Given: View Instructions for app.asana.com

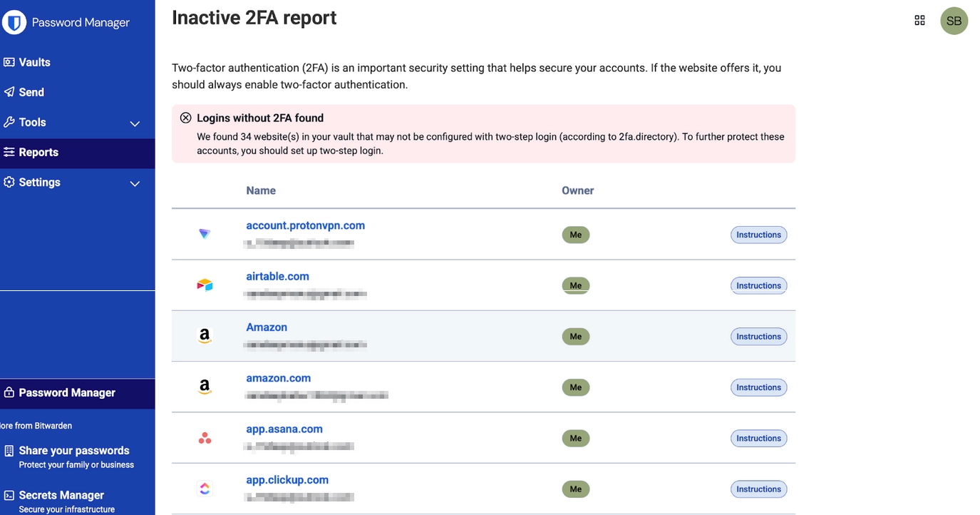Looking at the screenshot, I should [758, 438].
